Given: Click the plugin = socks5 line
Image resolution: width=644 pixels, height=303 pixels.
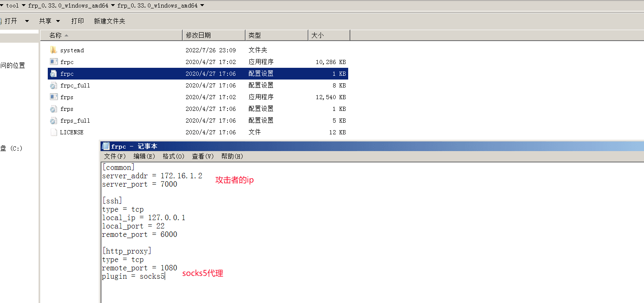Looking at the screenshot, I should click(x=133, y=276).
